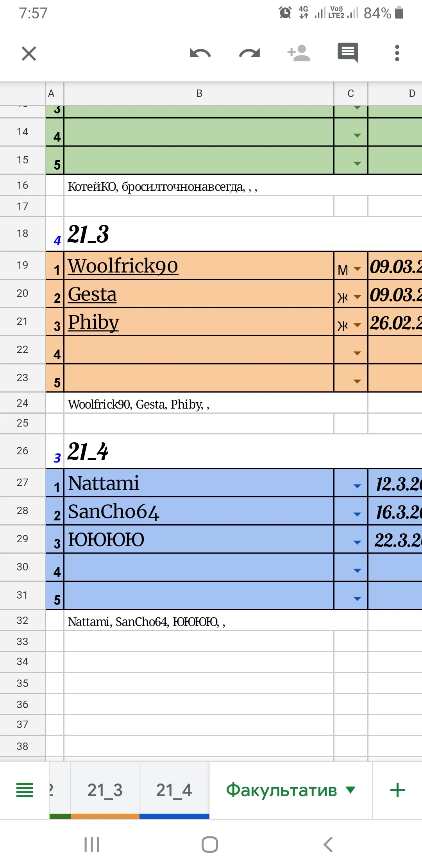Open gender dropdown for Gesta row
The image size is (422, 868).
click(357, 297)
